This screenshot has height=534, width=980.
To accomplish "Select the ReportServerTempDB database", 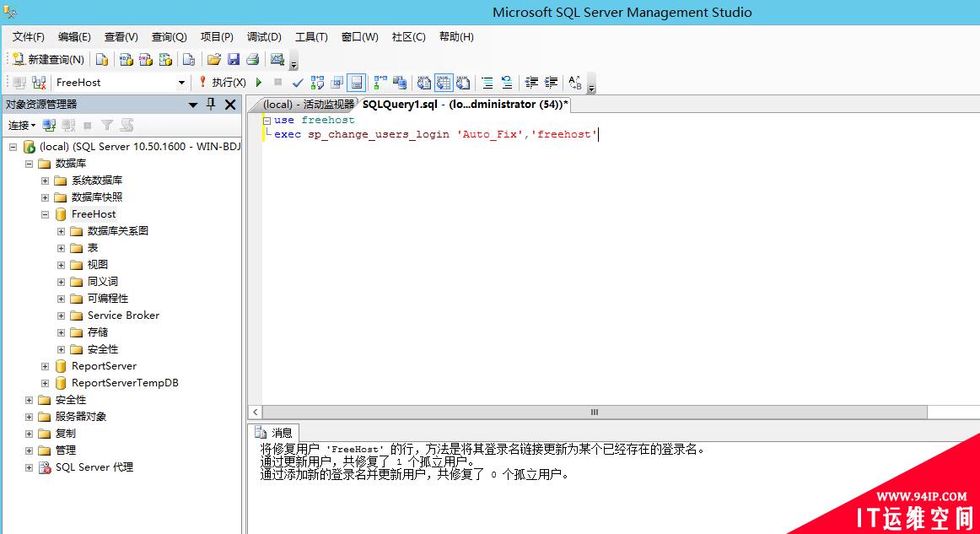I will click(x=125, y=383).
